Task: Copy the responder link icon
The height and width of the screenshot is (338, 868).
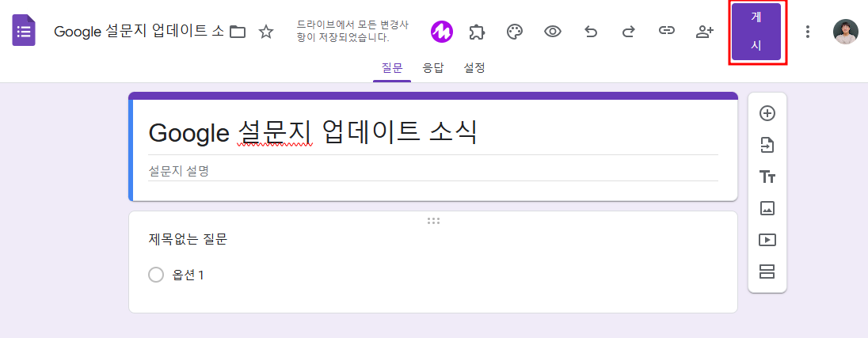Action: [x=667, y=31]
